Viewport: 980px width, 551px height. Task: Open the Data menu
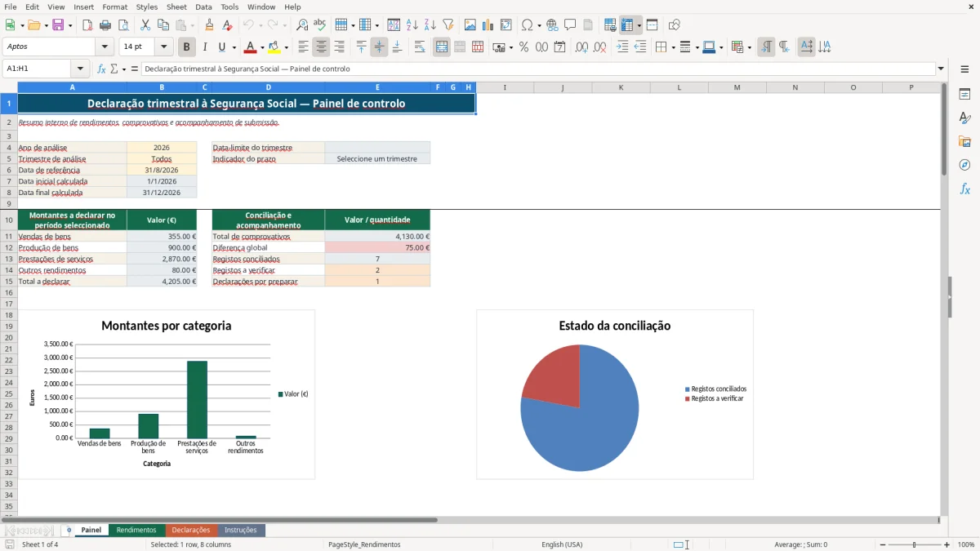(203, 7)
